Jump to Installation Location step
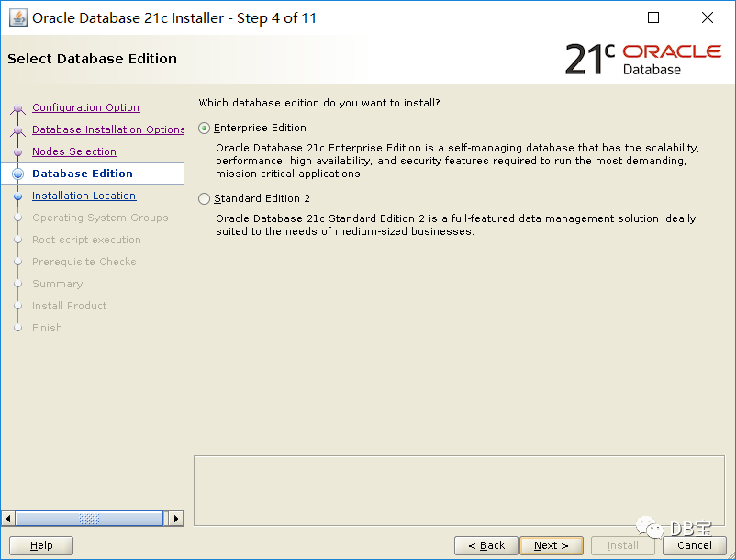The image size is (736, 560). (x=84, y=196)
